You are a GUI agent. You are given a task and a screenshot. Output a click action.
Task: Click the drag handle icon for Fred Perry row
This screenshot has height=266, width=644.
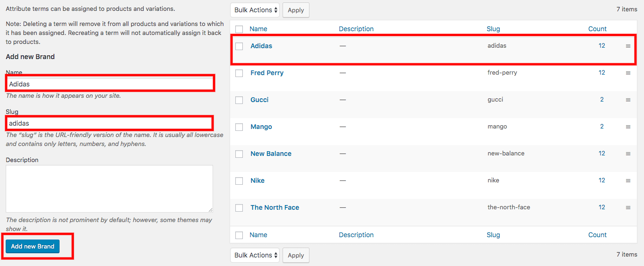click(x=628, y=73)
